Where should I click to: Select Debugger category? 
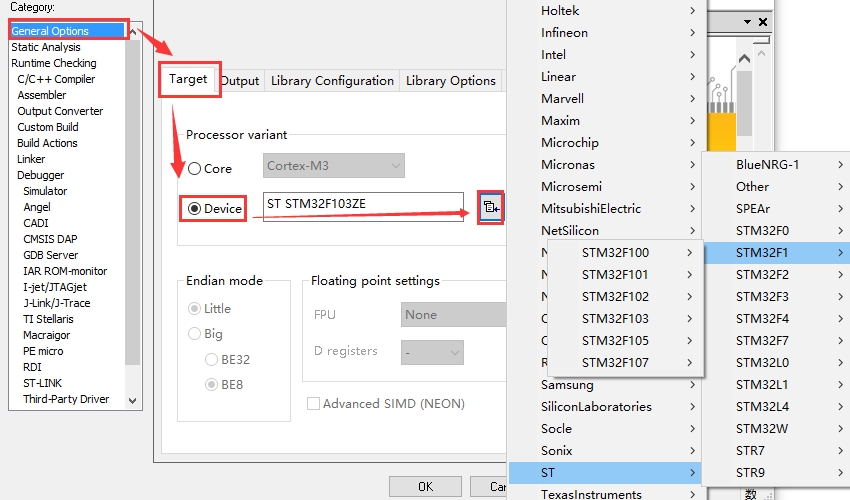tap(40, 175)
